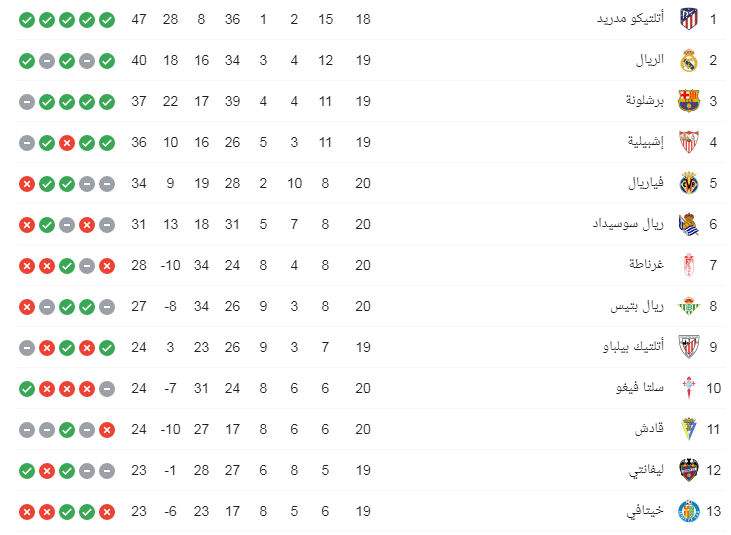Click the Real Sociedad crest
The height and width of the screenshot is (535, 731).
pyautogui.click(x=689, y=224)
